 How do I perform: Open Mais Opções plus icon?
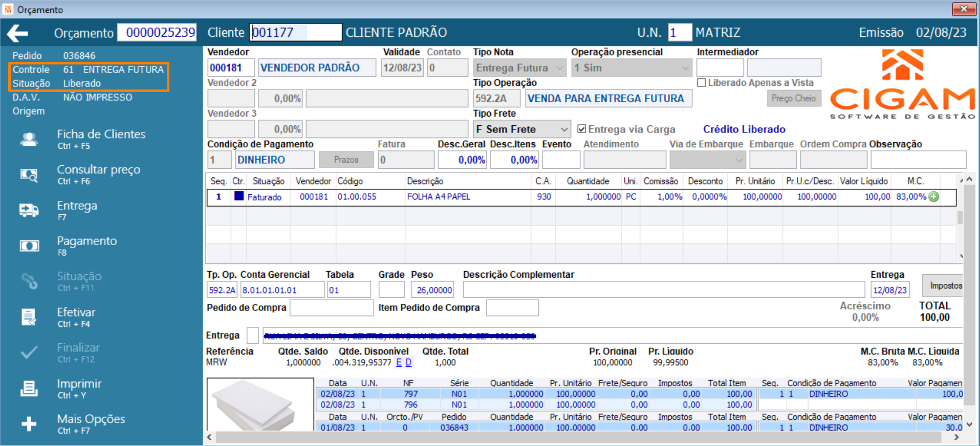pyautogui.click(x=29, y=423)
